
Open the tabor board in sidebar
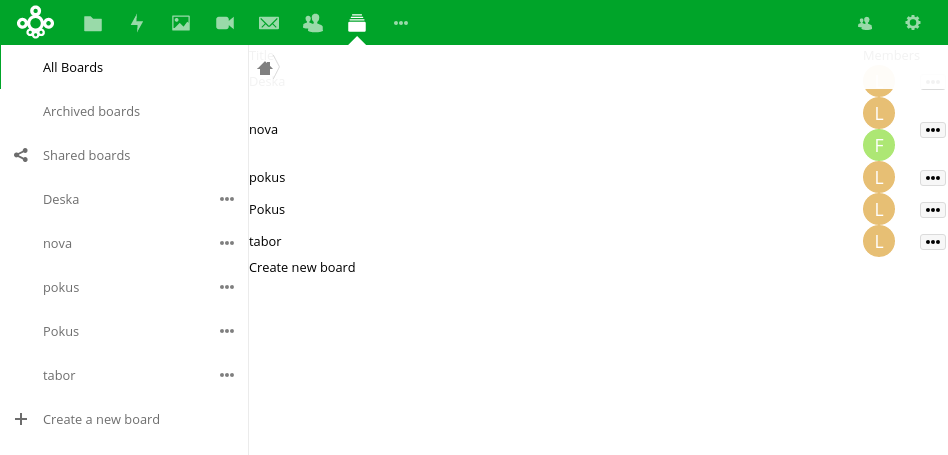click(x=59, y=375)
